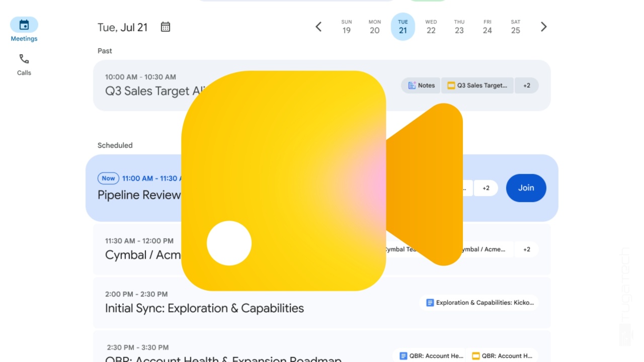Open the calendar date picker icon
This screenshot has height=362, width=644.
click(x=166, y=27)
